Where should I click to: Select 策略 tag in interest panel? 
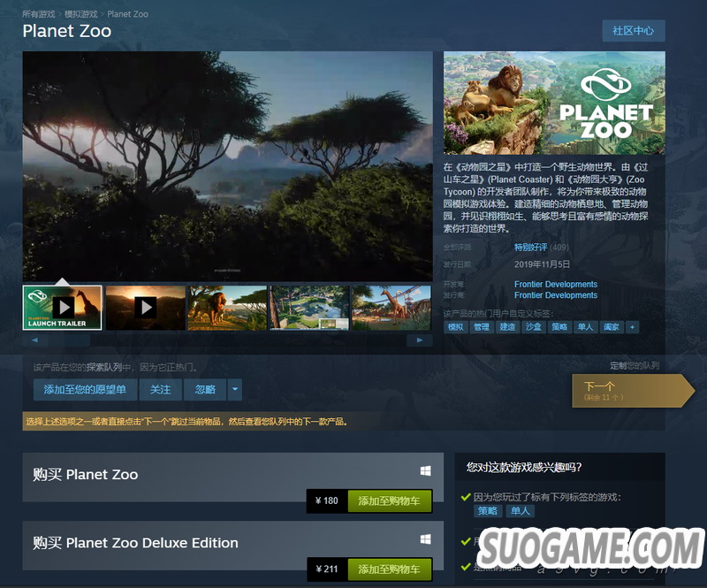tap(488, 511)
